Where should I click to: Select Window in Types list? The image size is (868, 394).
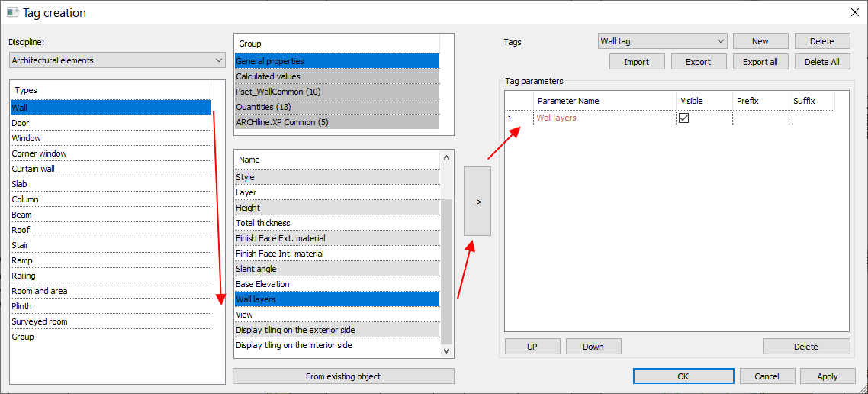coord(111,138)
